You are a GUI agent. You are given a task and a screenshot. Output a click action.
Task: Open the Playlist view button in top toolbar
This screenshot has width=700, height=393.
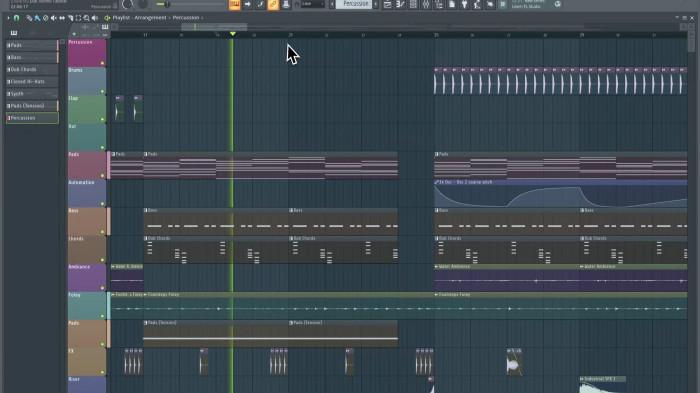(x=388, y=4)
